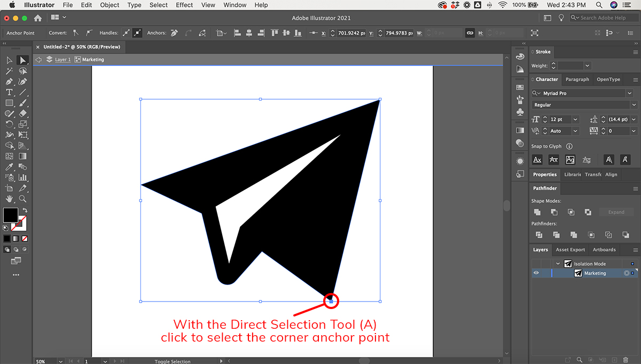
Task: Choose the Eyedropper tool
Action: point(9,167)
